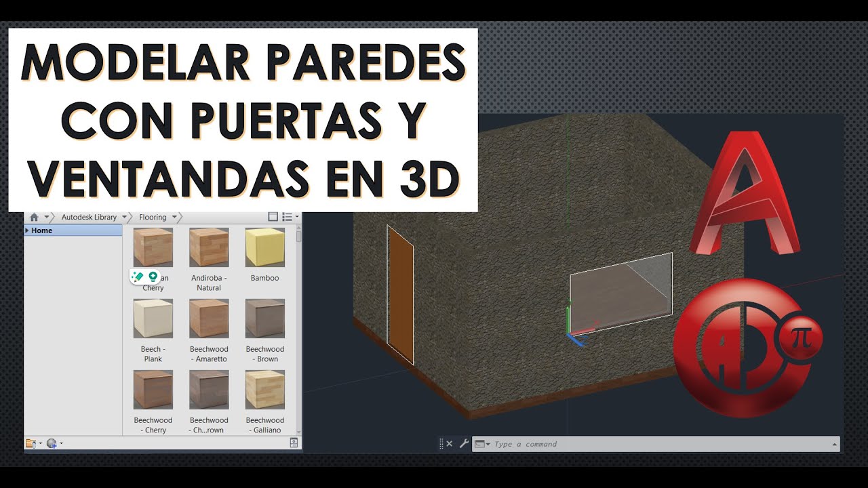Go to the Home library icon

click(x=34, y=217)
